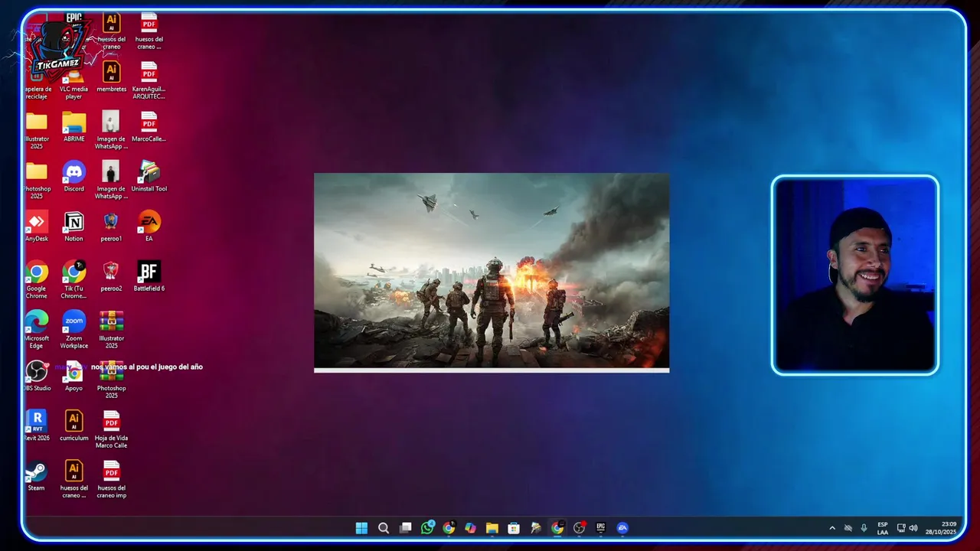The width and height of the screenshot is (980, 551).
Task: Open the MarcoCalle... PDF file
Action: click(x=149, y=127)
